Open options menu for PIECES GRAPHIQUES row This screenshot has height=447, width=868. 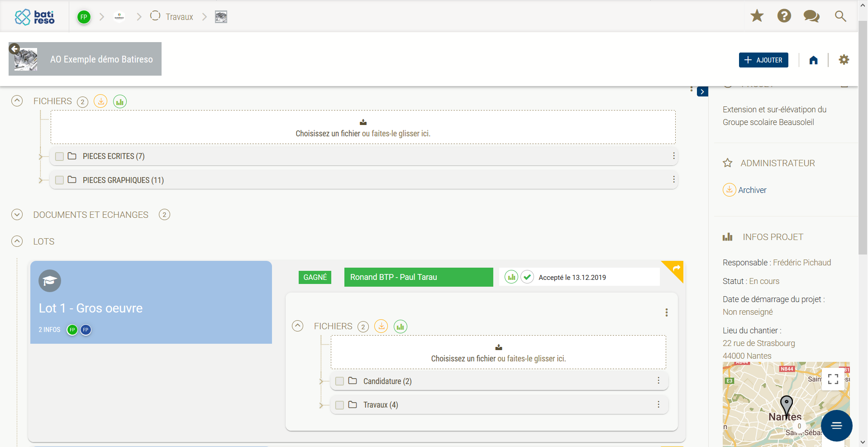click(674, 179)
